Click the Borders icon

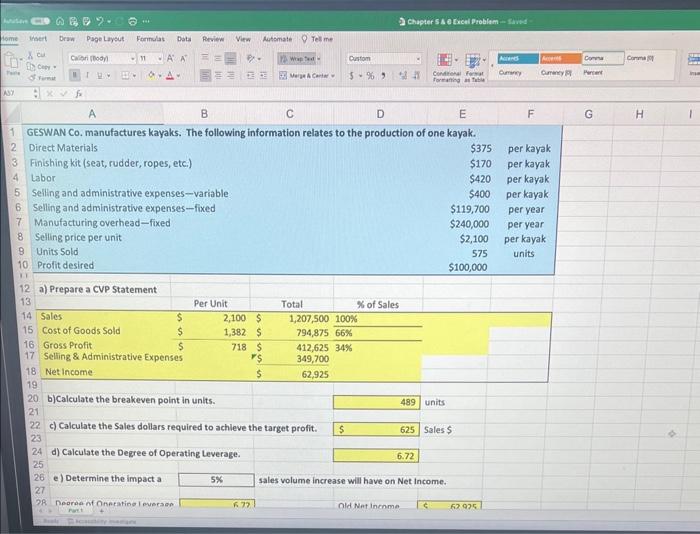click(125, 75)
